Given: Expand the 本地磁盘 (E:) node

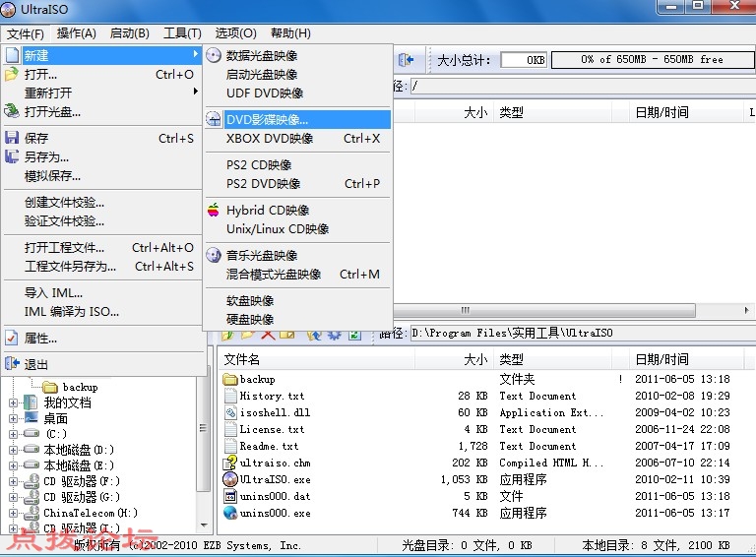Looking at the screenshot, I should (x=13, y=465).
